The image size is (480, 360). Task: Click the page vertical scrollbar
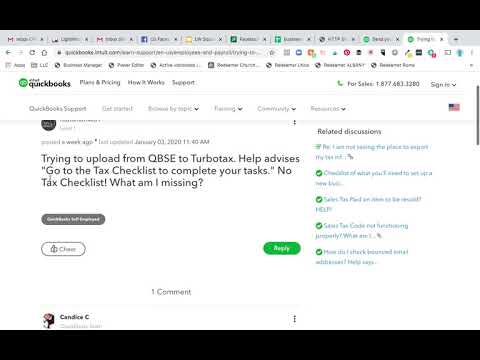point(478,115)
